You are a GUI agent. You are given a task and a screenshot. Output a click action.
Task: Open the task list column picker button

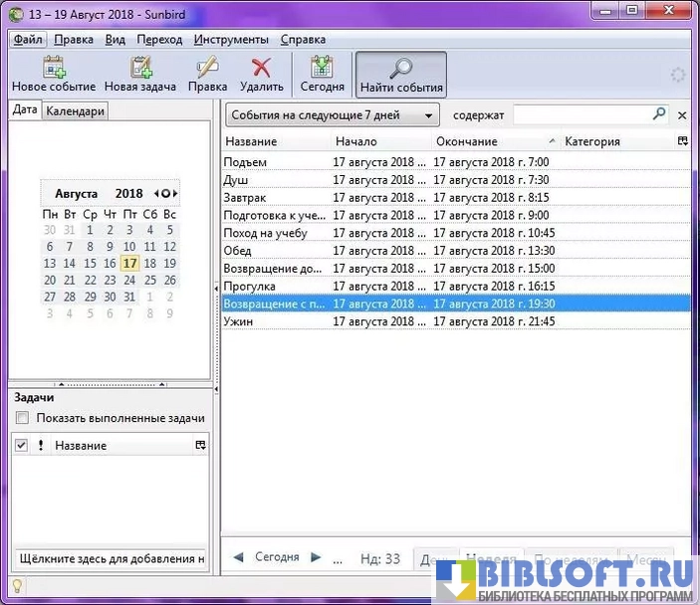click(x=200, y=446)
